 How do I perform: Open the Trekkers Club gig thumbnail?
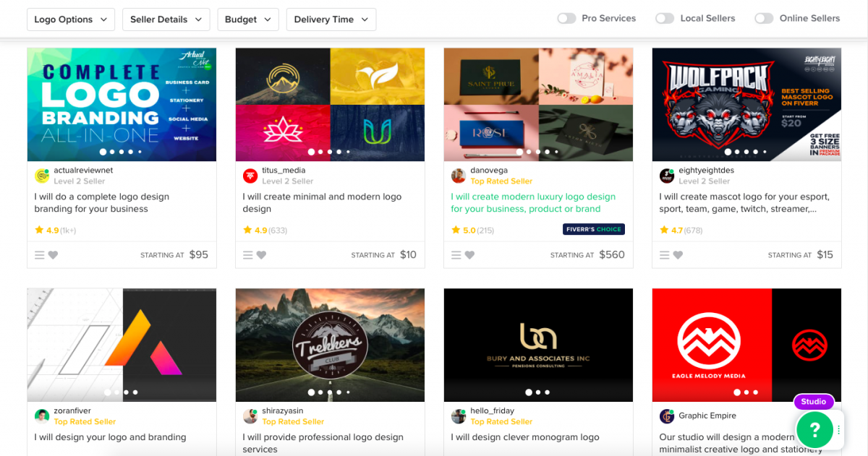click(330, 345)
